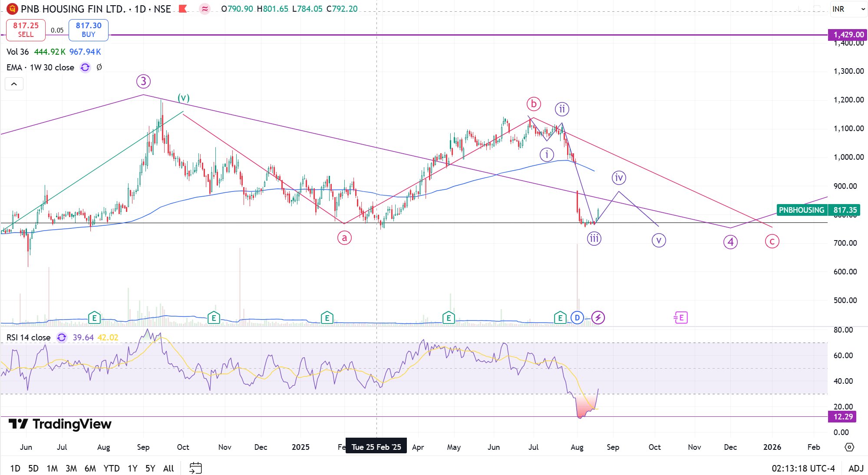Click the circled ii wave label
Image resolution: width=868 pixels, height=475 pixels.
click(x=562, y=109)
